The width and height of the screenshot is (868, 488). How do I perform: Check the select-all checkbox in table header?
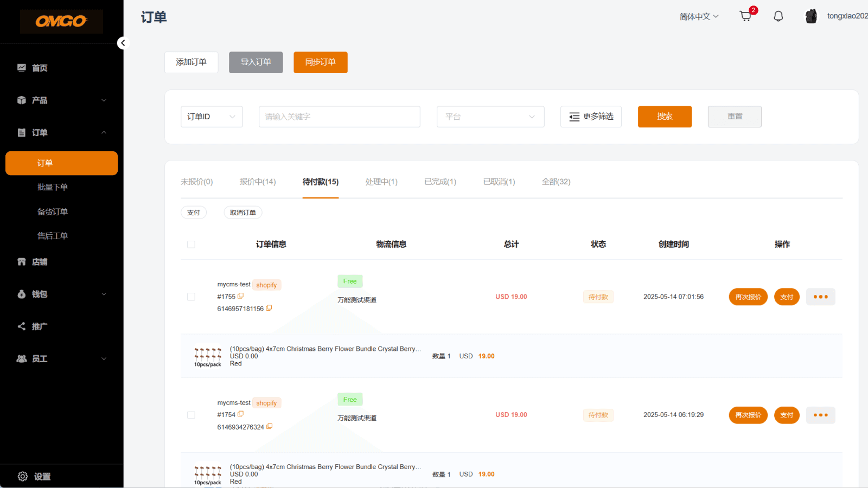[x=191, y=244]
